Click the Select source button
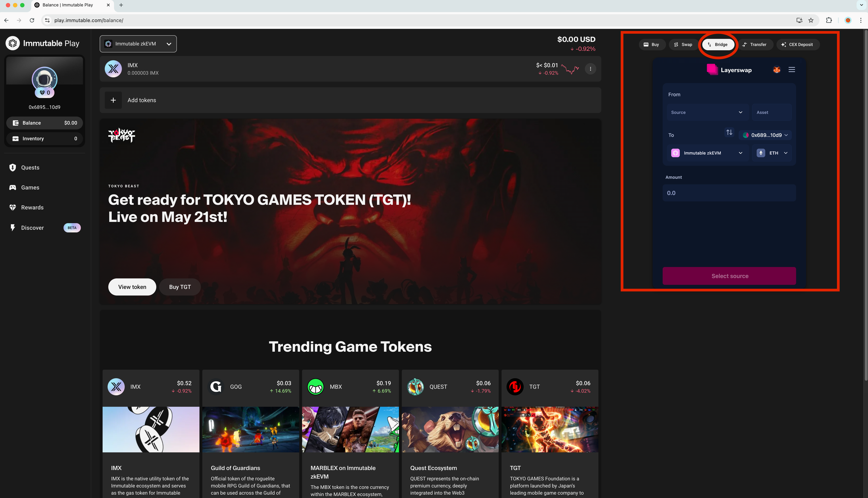The image size is (868, 498). [x=729, y=276]
